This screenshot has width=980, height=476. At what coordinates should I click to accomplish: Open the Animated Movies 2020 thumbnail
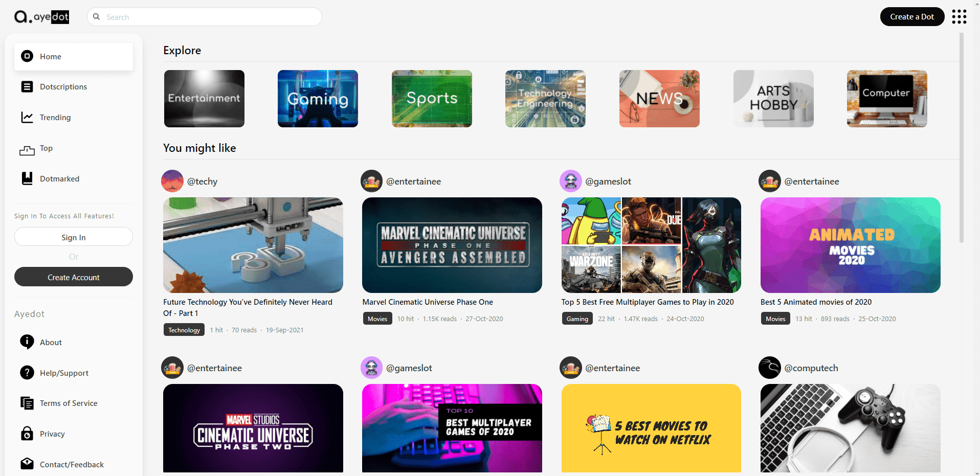point(851,245)
